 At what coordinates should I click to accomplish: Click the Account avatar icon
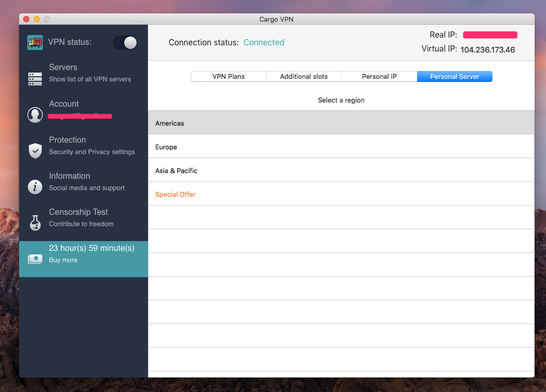coord(35,115)
